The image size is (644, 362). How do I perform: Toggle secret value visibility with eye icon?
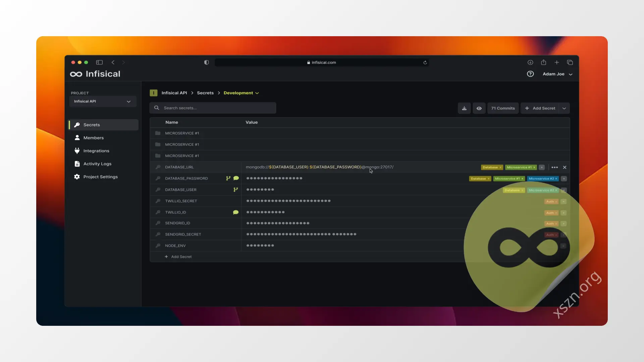click(x=479, y=108)
